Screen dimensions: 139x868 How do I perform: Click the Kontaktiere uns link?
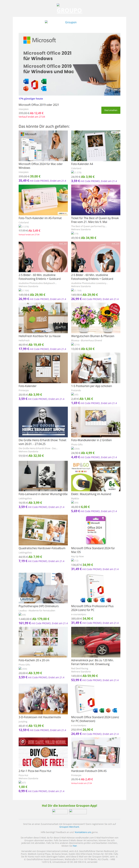[83, 832]
